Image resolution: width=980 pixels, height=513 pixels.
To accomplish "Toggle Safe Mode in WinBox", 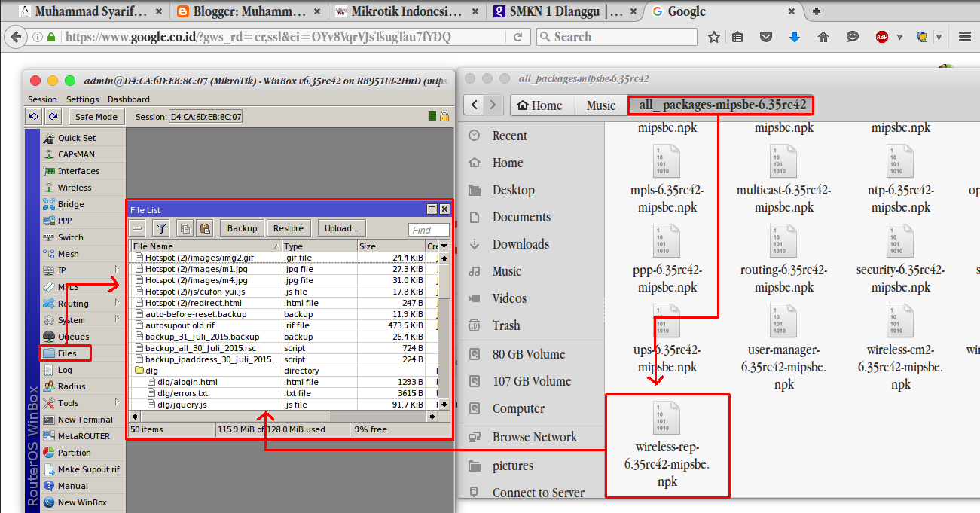I will coord(96,117).
